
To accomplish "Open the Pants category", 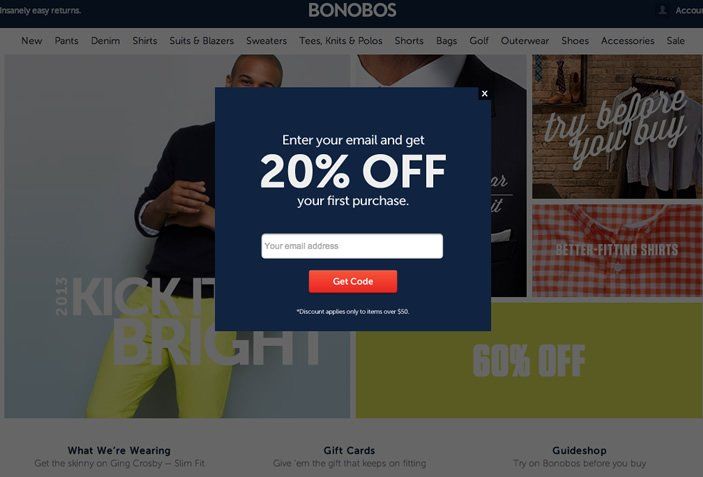I will pos(66,41).
